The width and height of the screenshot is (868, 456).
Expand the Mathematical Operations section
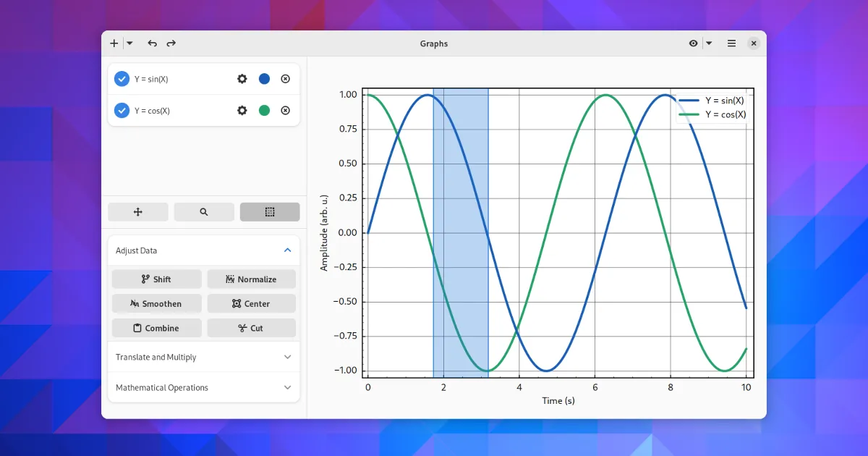(x=203, y=387)
